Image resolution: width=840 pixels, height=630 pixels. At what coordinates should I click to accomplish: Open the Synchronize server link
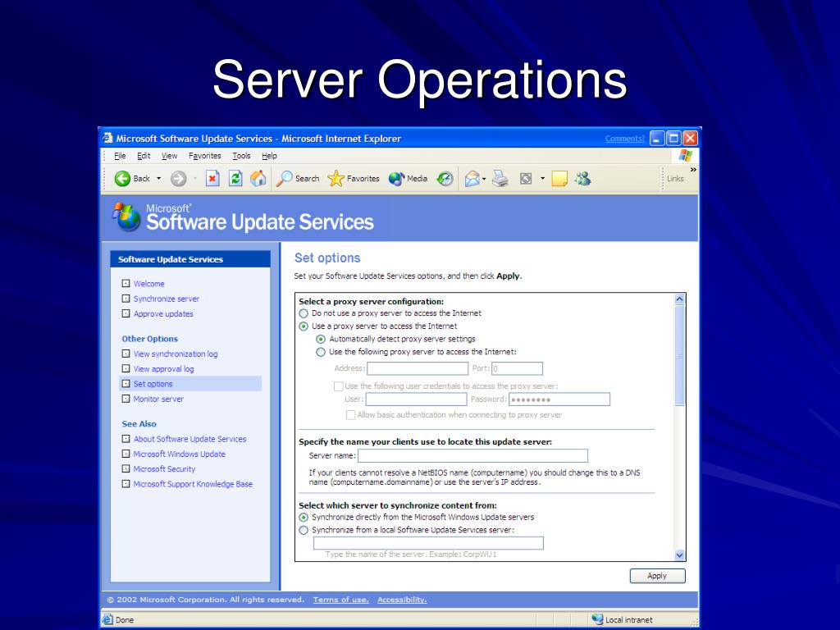166,299
